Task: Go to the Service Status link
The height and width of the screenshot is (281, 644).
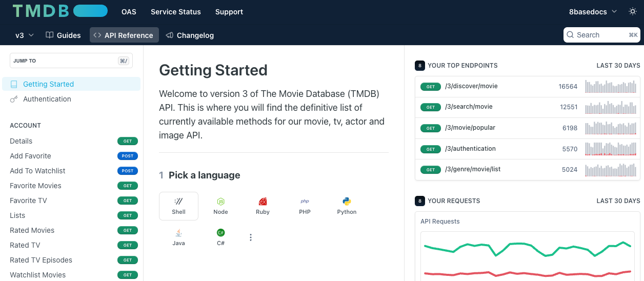Action: (175, 11)
